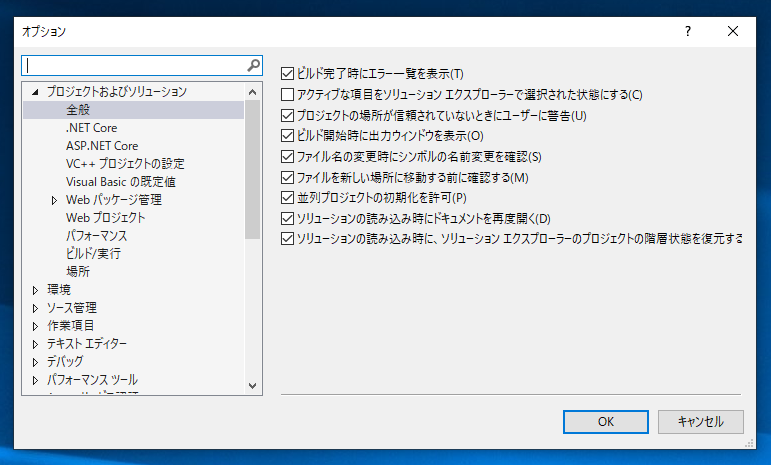The width and height of the screenshot is (771, 465).
Task: Toggle ソリューションの読み込み時にドキュメントを再度開く checkbox
Action: 287,218
